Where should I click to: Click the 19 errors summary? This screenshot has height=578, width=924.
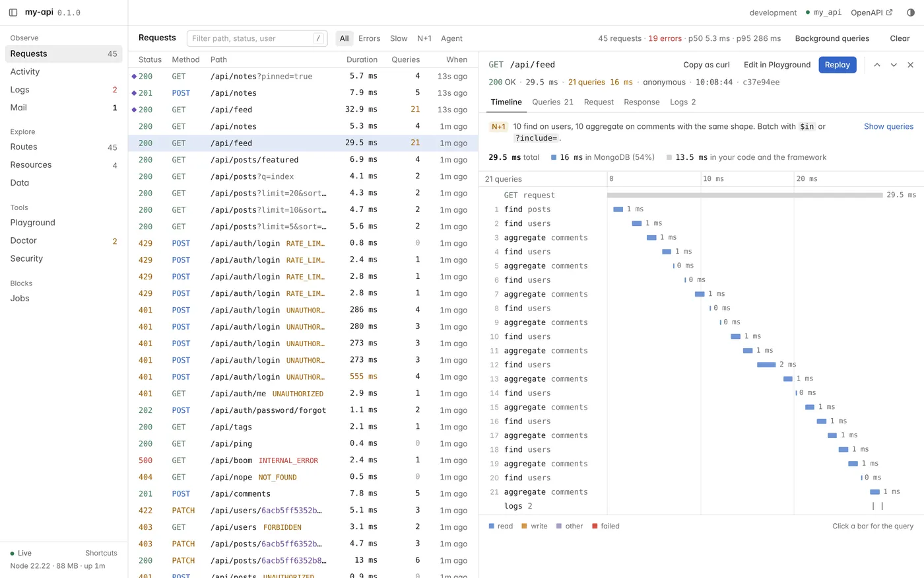click(x=665, y=38)
